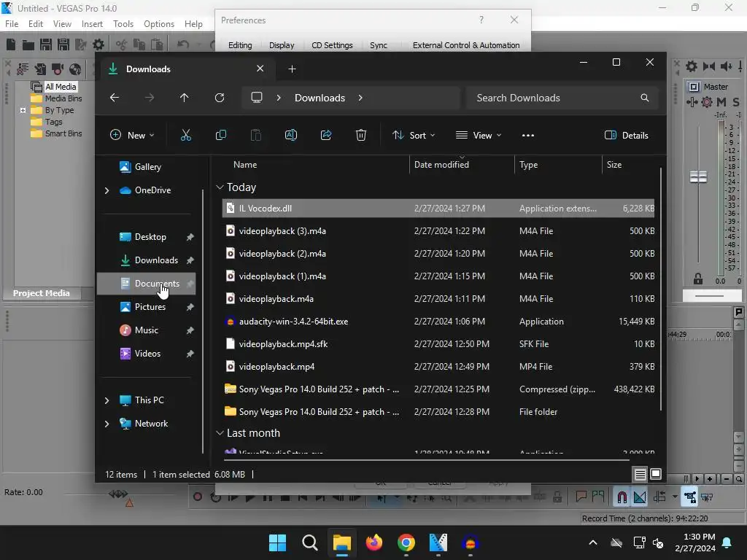This screenshot has width=747, height=560.
Task: Click the Explorer file list vertical scrollbar
Action: [x=661, y=288]
